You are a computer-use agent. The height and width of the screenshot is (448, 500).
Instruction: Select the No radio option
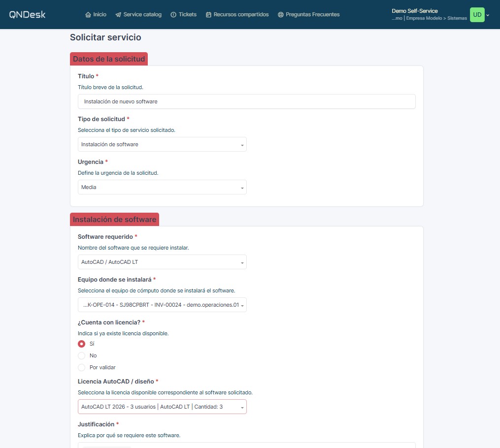(82, 355)
